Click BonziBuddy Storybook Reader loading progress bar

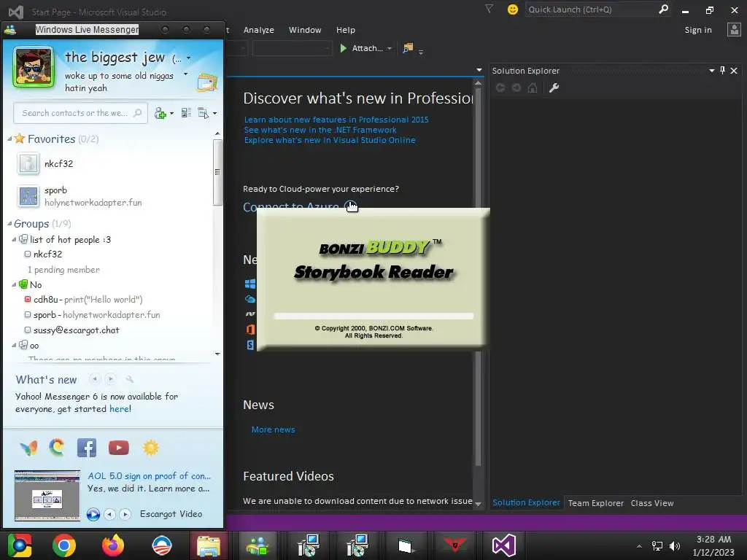click(373, 316)
